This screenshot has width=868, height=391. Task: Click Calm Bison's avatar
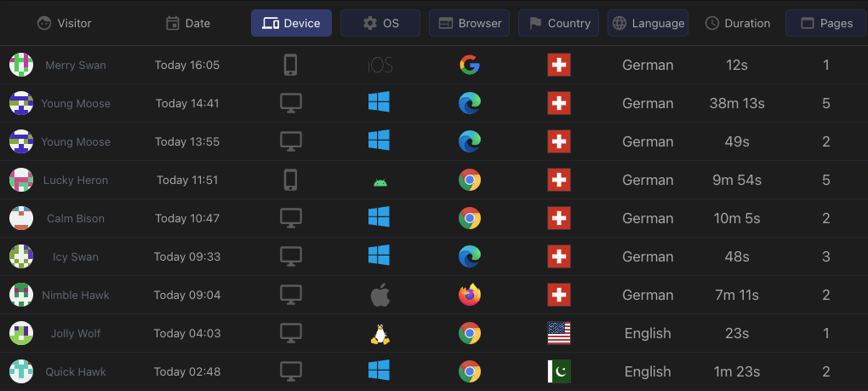pyautogui.click(x=21, y=218)
